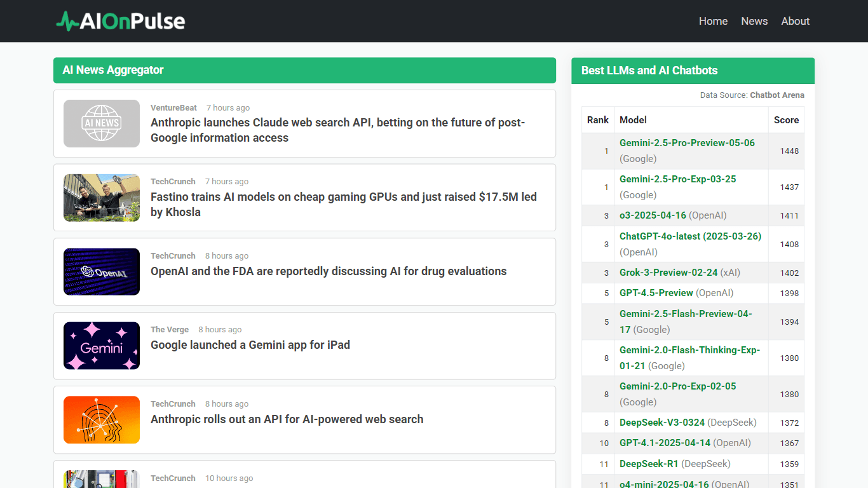Open Gemini-2.5-Pro-Preview-05-06 model link
The width and height of the screenshot is (868, 488).
(x=687, y=143)
